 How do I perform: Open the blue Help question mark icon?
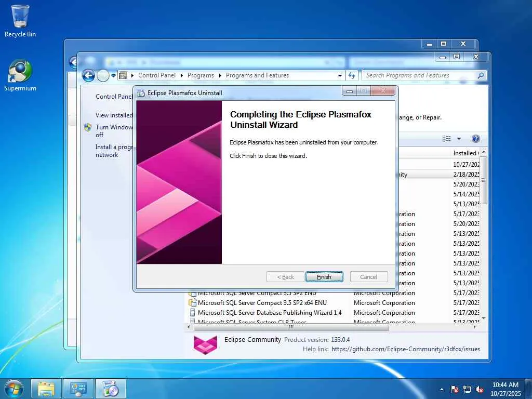coord(476,138)
